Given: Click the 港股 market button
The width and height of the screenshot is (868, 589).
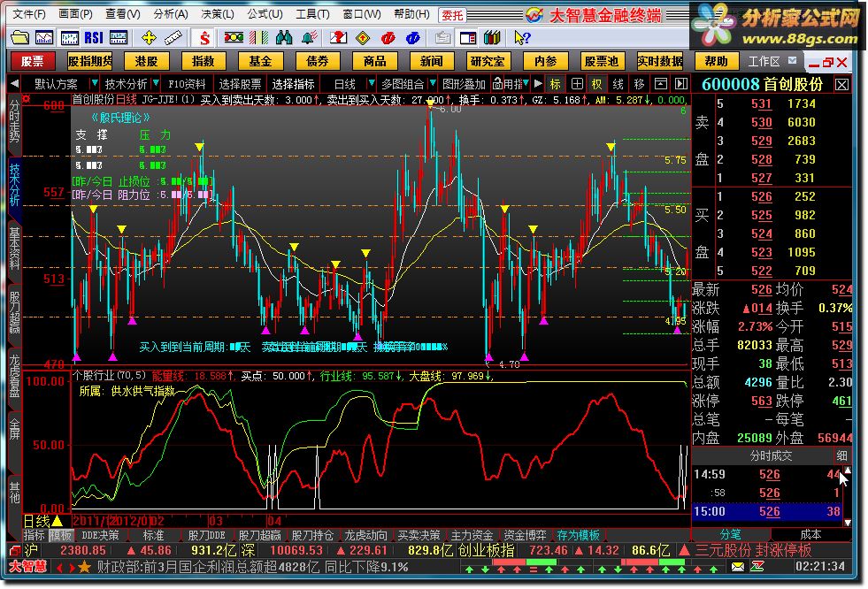Looking at the screenshot, I should [x=147, y=61].
